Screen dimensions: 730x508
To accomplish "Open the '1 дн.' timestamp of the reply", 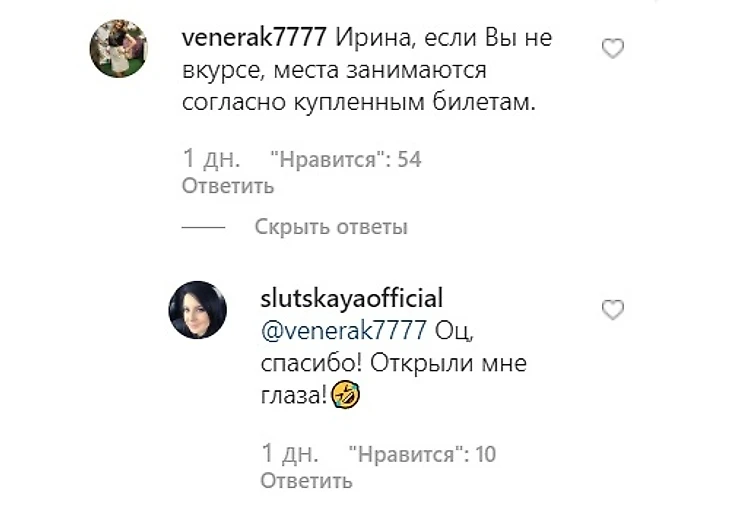I will tap(290, 453).
